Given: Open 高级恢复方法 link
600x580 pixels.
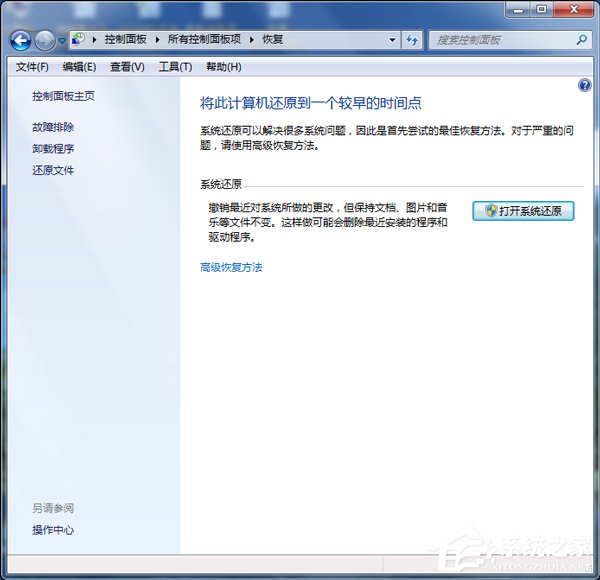Looking at the screenshot, I should click(x=231, y=267).
